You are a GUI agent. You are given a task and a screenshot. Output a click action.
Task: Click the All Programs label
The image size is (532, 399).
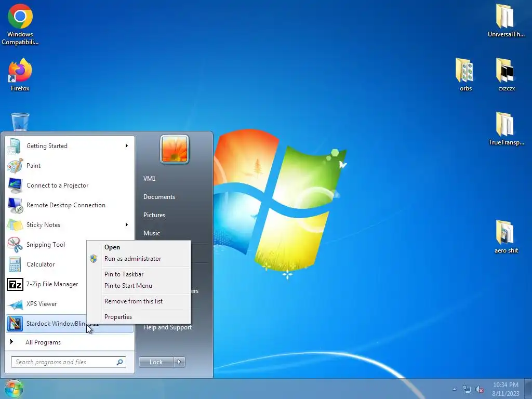coord(43,342)
